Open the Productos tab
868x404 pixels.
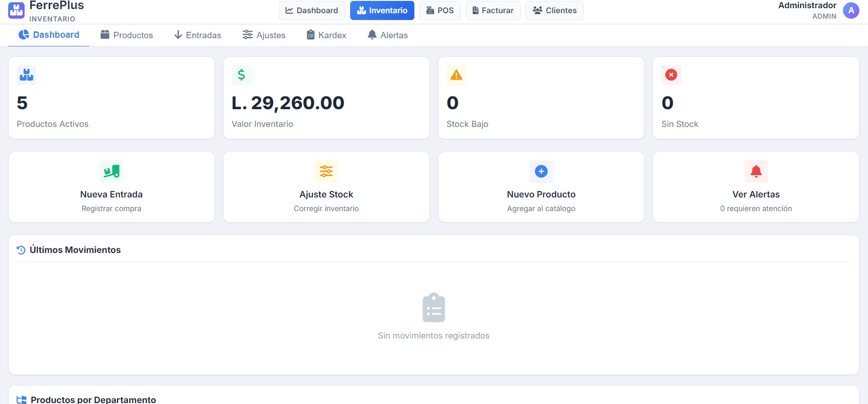[127, 35]
